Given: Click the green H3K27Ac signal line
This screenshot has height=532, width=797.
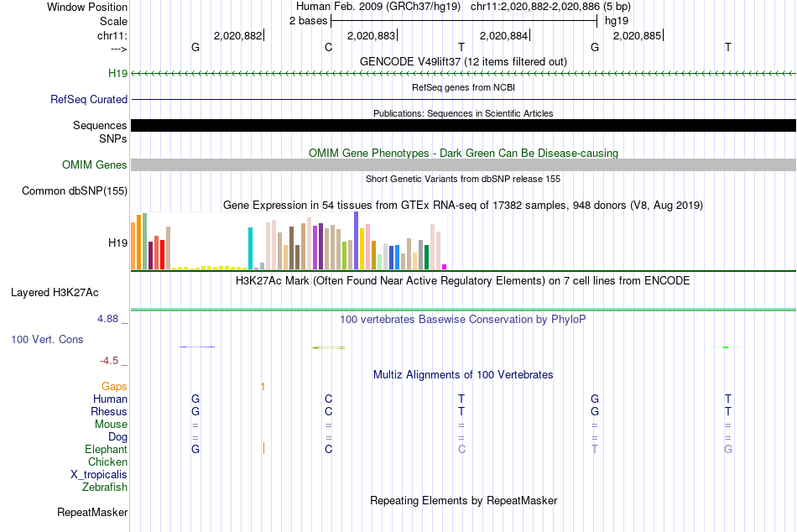Looking at the screenshot, I should (463, 310).
